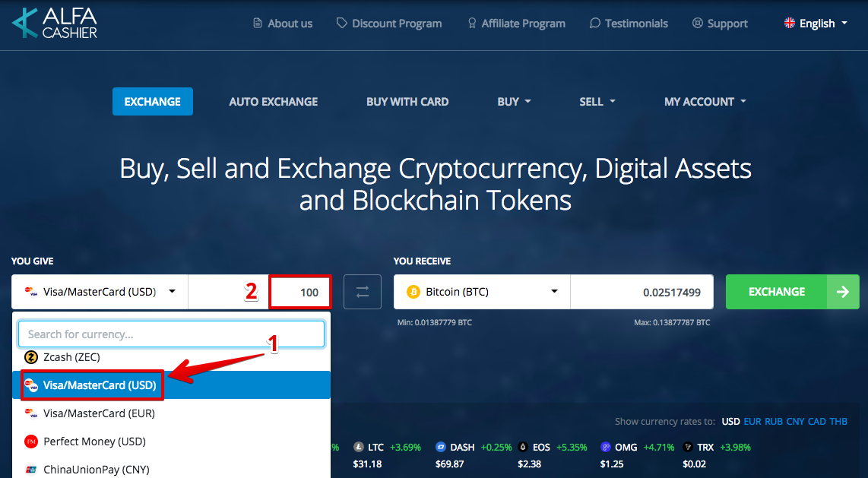The width and height of the screenshot is (868, 478).
Task: Choose Visa/MasterCard (EUR) from the list
Action: [171, 413]
